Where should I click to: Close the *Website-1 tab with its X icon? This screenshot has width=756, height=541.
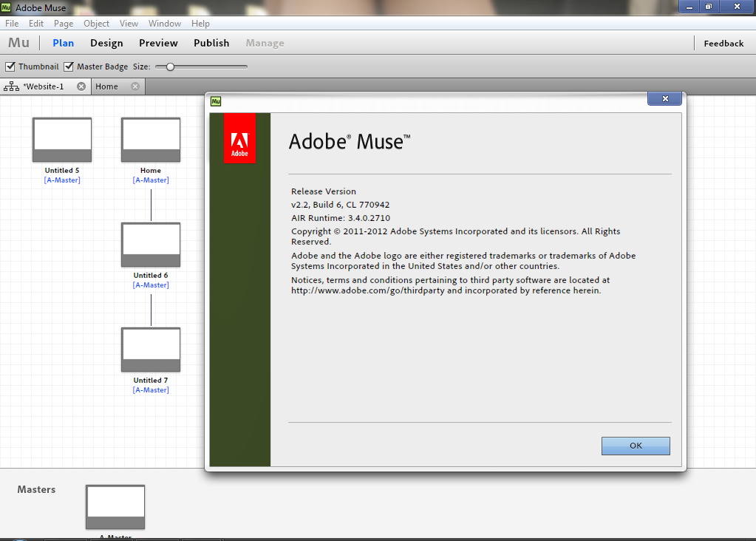click(81, 86)
